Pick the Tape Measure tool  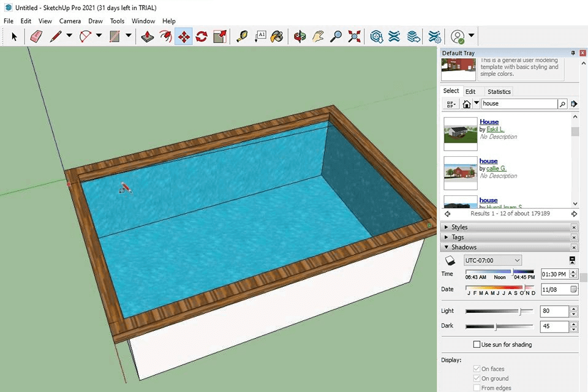(242, 37)
